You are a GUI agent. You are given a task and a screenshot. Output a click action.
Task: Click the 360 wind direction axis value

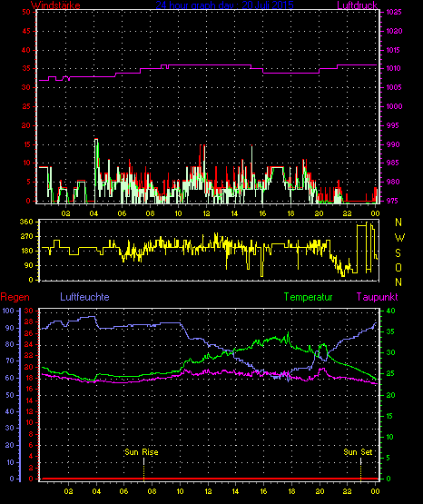pos(26,222)
